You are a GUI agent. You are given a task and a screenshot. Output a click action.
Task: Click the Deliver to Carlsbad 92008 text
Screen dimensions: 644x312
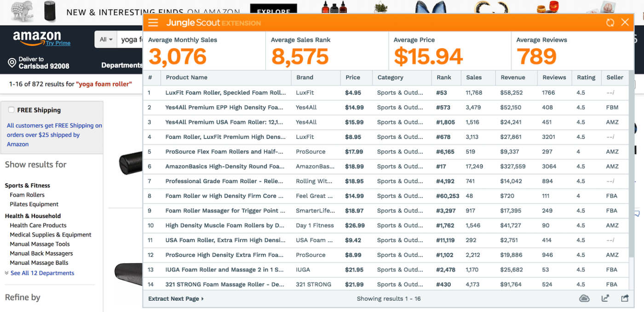pos(44,62)
